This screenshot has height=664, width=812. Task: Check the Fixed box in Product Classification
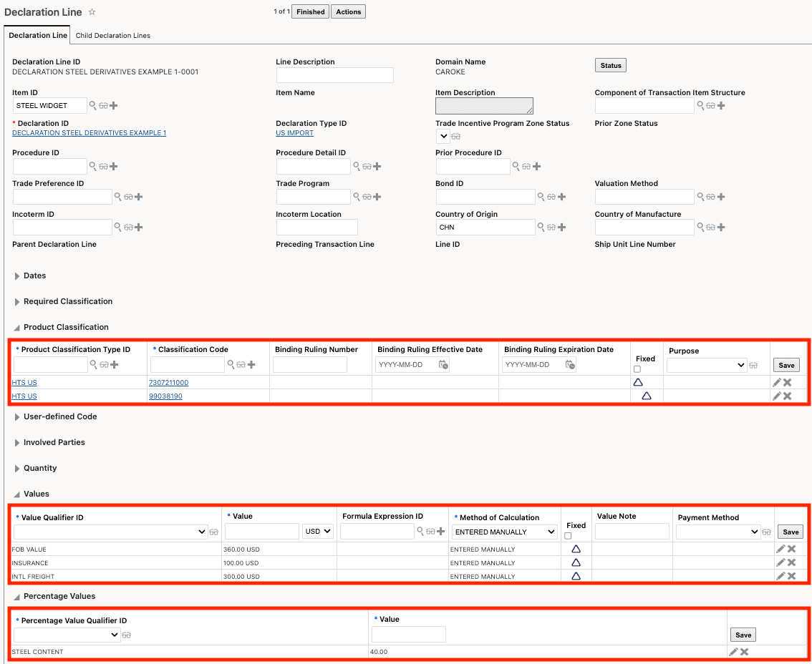[637, 369]
